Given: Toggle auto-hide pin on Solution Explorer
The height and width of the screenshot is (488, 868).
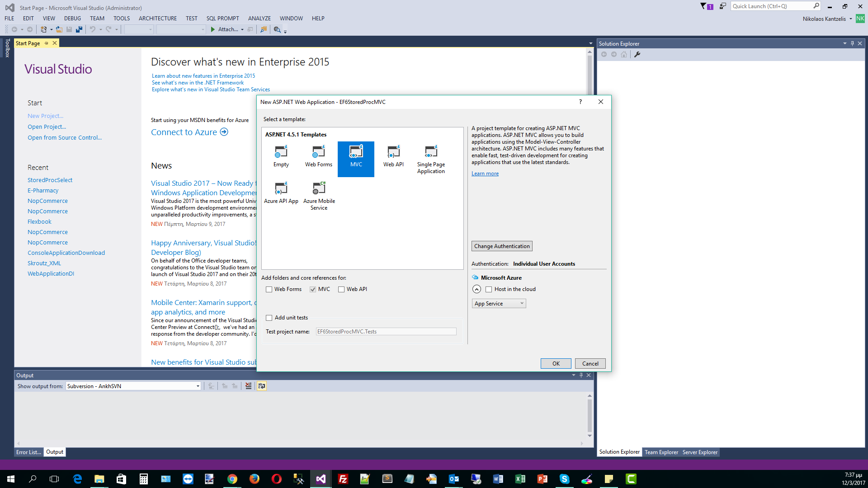Looking at the screenshot, I should (852, 43).
